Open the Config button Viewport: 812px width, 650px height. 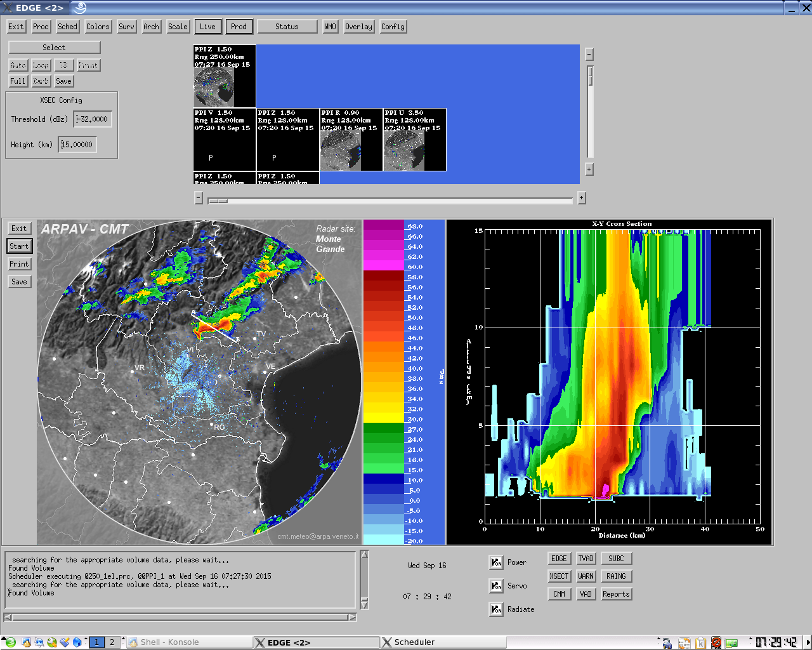(x=393, y=27)
